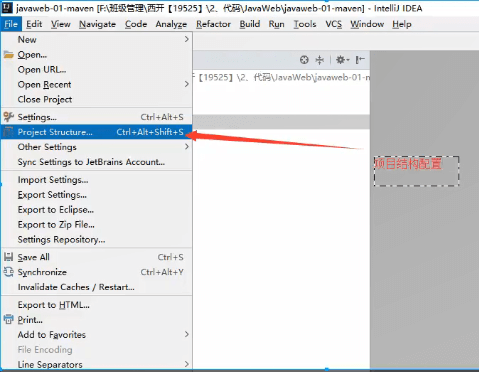The height and width of the screenshot is (372, 479).
Task: Open Settings... from File menu
Action: coord(97,117)
